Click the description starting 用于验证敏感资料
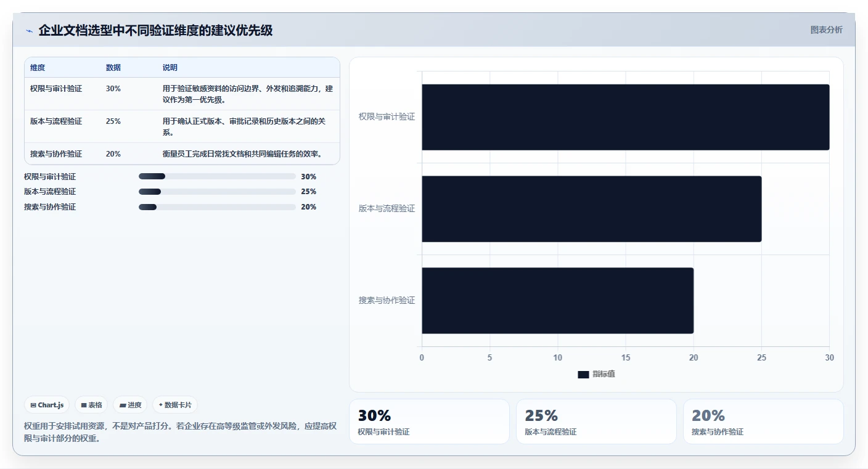 pos(248,94)
